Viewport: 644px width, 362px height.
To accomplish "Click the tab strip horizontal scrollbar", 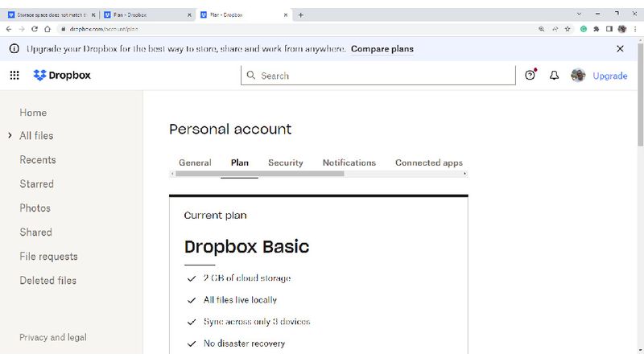I will pos(259,174).
